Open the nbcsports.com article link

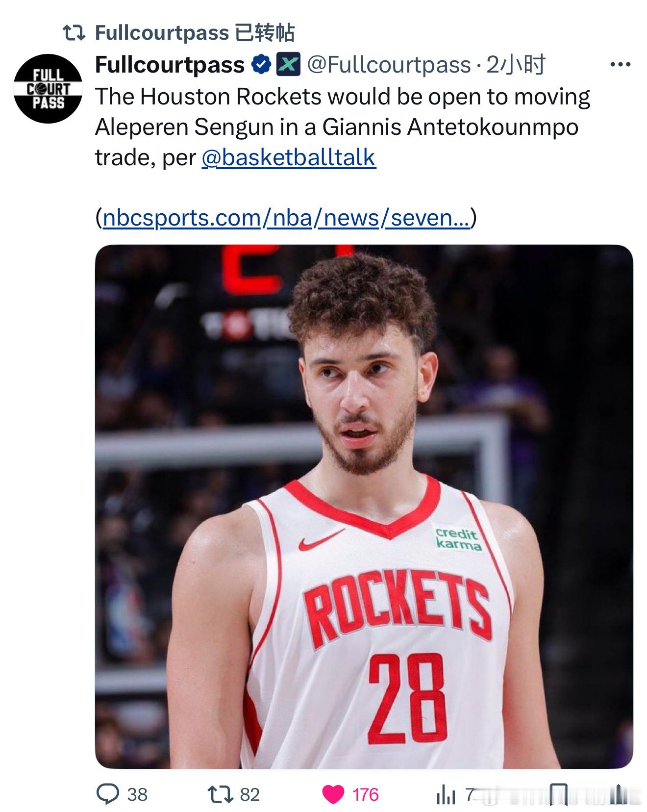tap(286, 217)
